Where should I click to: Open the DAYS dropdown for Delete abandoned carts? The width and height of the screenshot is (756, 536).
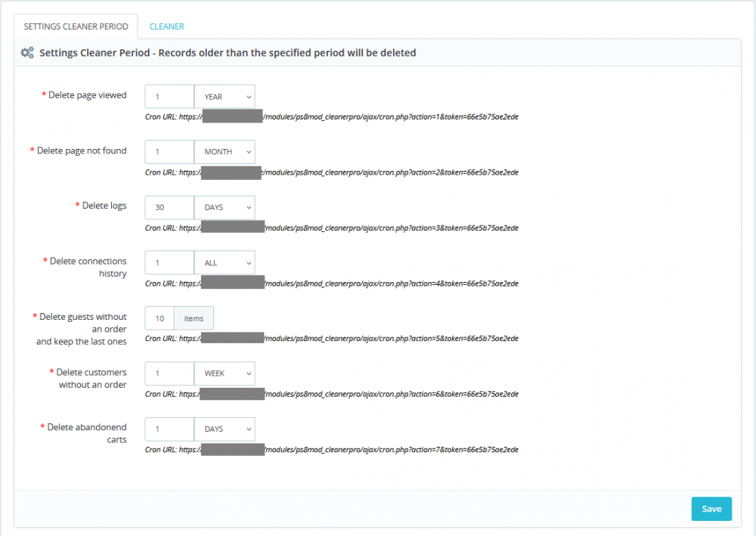[x=224, y=429]
